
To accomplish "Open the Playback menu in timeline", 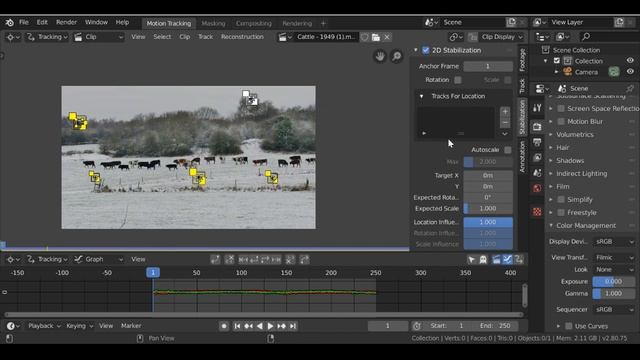I will click(x=44, y=326).
